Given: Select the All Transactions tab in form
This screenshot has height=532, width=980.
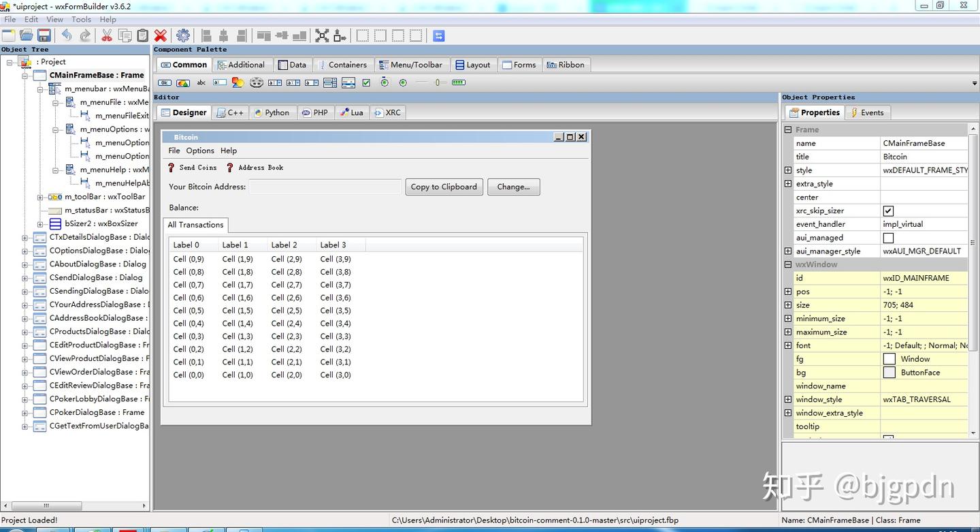Looking at the screenshot, I should (x=195, y=225).
